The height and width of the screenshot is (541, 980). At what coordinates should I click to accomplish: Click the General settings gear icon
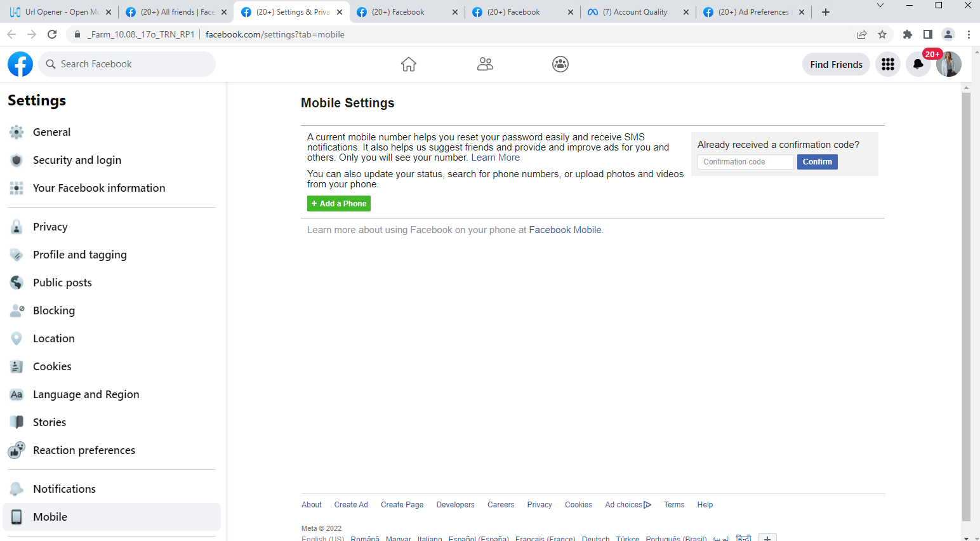[x=17, y=132]
